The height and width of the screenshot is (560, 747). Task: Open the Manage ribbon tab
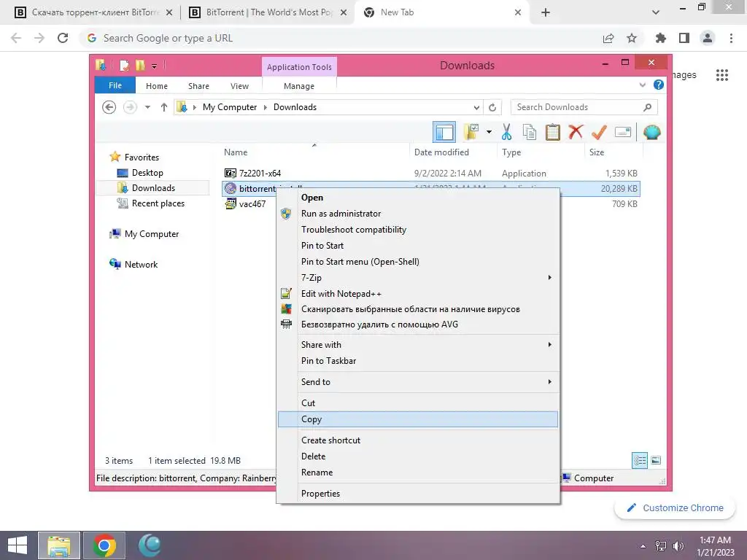[x=299, y=86]
